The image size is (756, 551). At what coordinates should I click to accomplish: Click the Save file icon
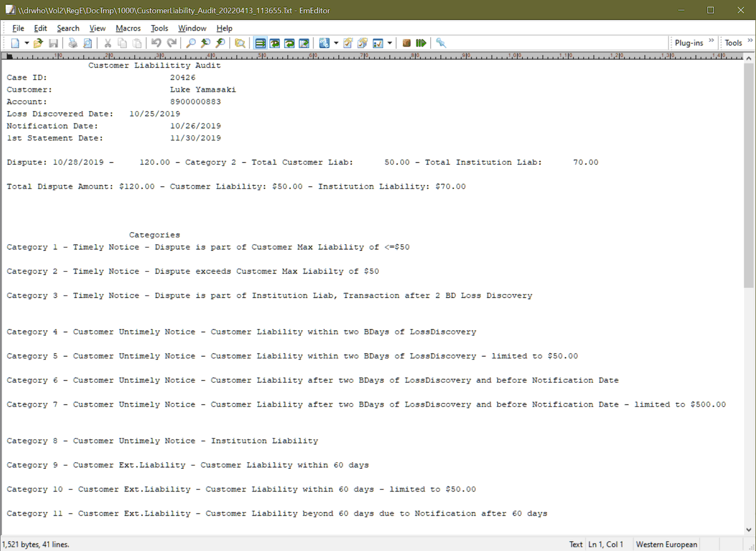click(x=53, y=43)
